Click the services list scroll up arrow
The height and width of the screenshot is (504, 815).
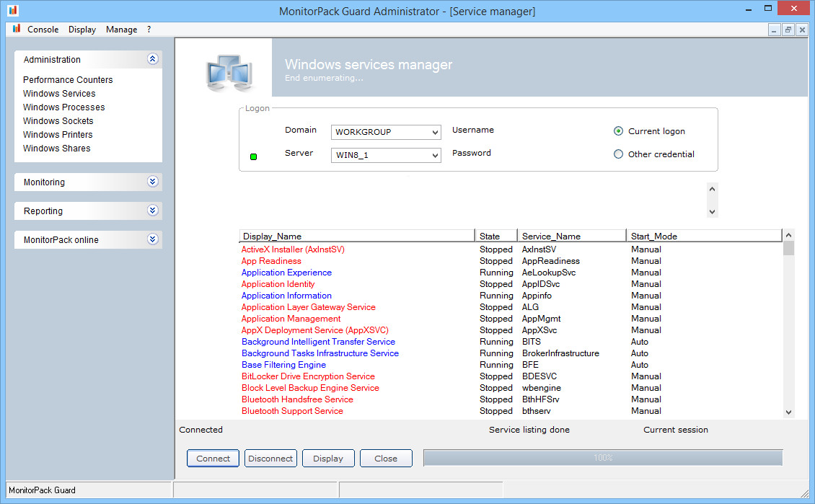pos(788,235)
